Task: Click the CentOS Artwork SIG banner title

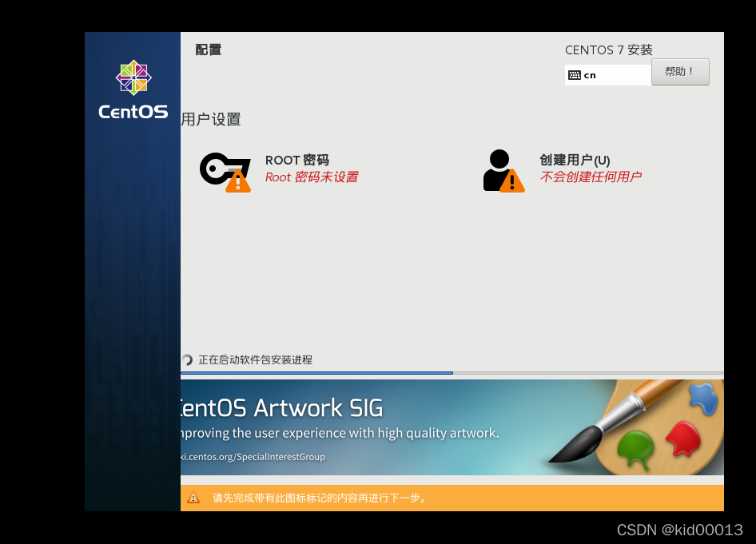Action: coord(282,408)
